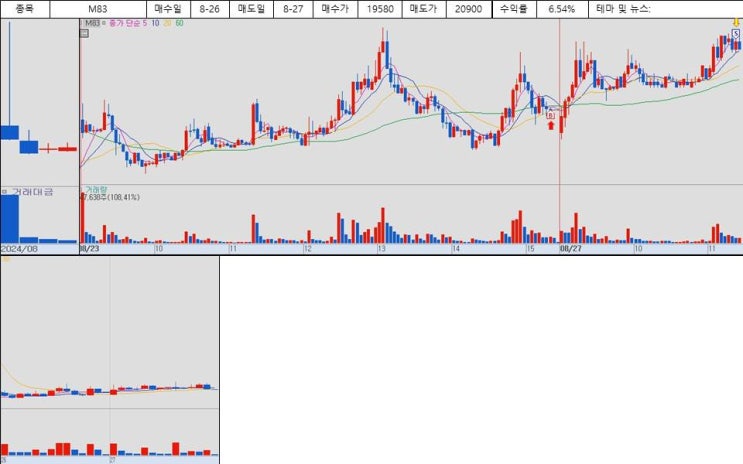743x464 pixels.
Task: Click the 10 moving average legend
Action: [x=155, y=23]
